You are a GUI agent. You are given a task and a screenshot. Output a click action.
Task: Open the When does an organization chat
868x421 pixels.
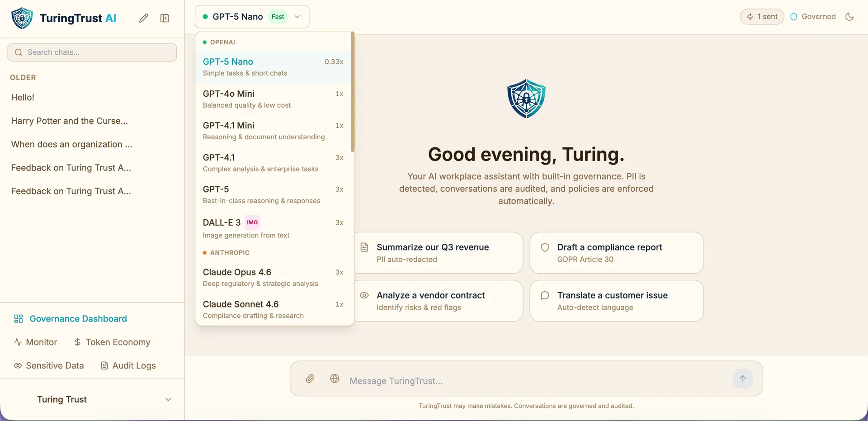coord(92,144)
